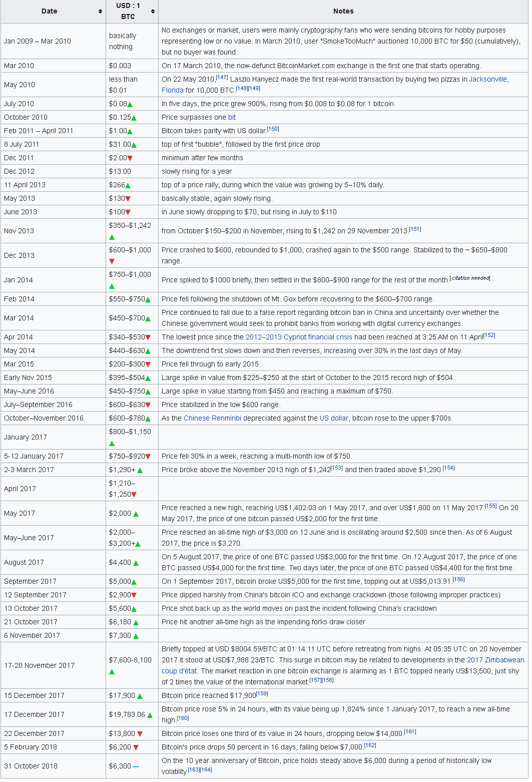Viewport: 532px width, 782px height.
Task: Click green up arrow beside $17,900
Action: click(140, 696)
